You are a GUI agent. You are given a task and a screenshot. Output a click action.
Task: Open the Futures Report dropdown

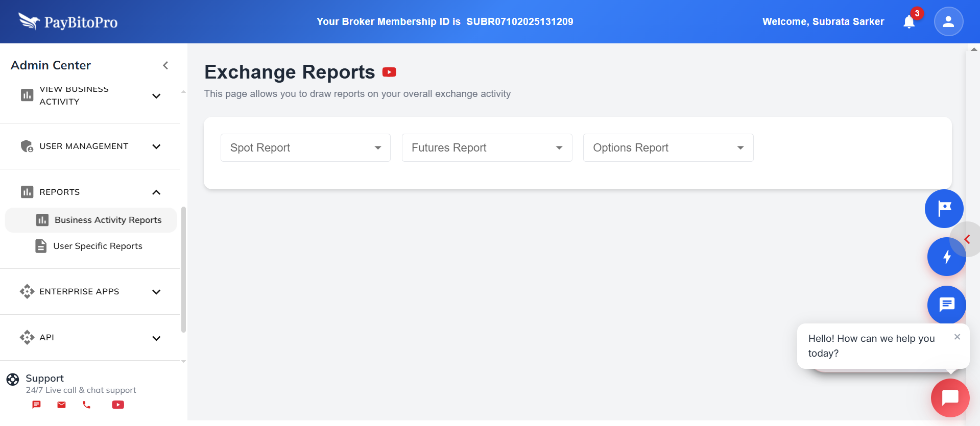(487, 148)
